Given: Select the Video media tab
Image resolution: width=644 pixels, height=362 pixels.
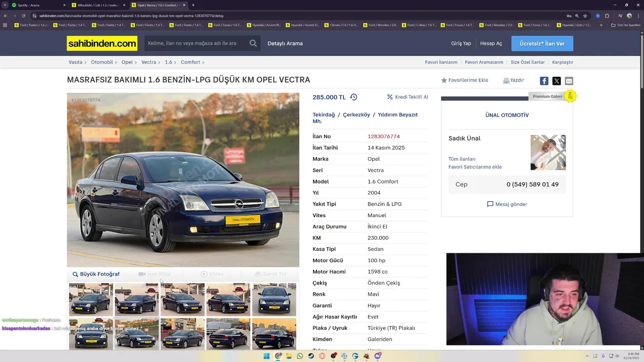Looking at the screenshot, I should pyautogui.click(x=212, y=274).
